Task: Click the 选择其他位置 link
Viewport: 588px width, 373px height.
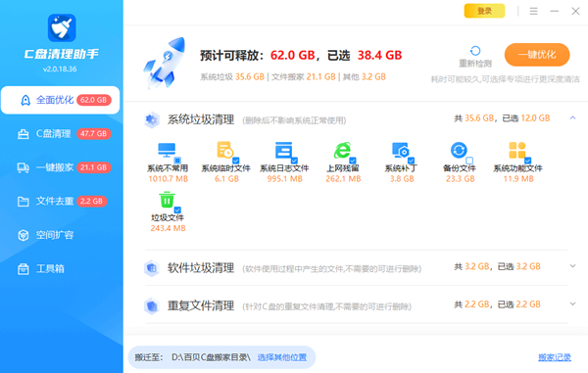Action: click(281, 357)
